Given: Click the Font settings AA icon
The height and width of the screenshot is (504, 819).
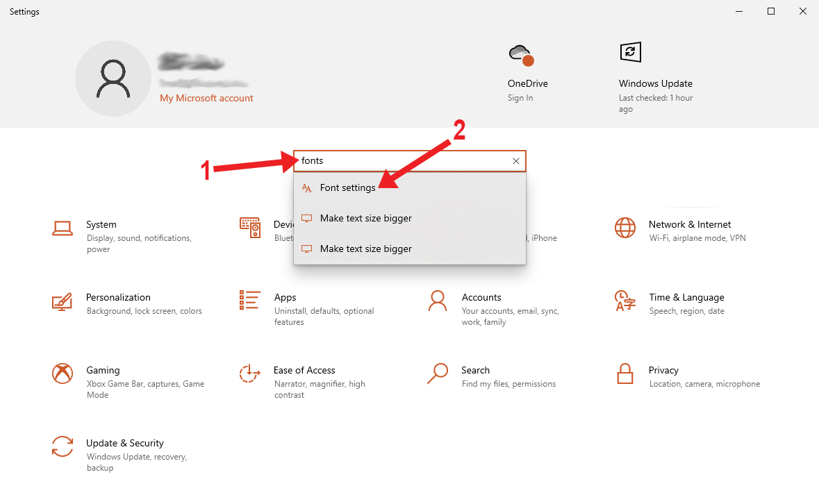Looking at the screenshot, I should (x=306, y=188).
